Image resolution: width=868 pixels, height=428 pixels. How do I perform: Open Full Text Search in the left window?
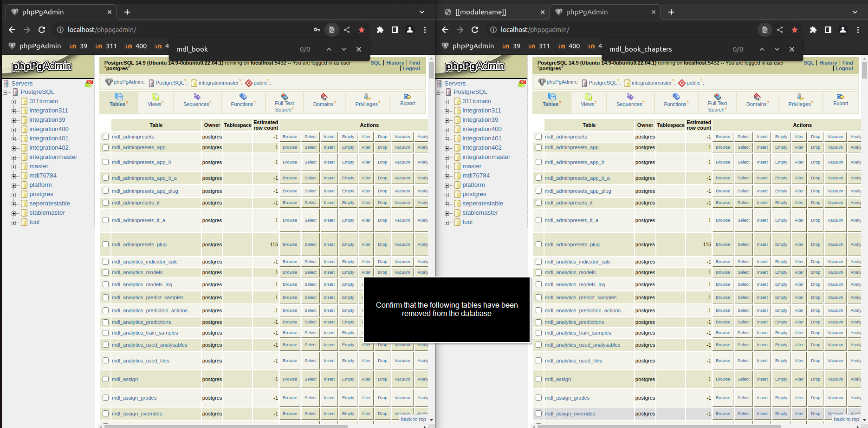point(284,103)
